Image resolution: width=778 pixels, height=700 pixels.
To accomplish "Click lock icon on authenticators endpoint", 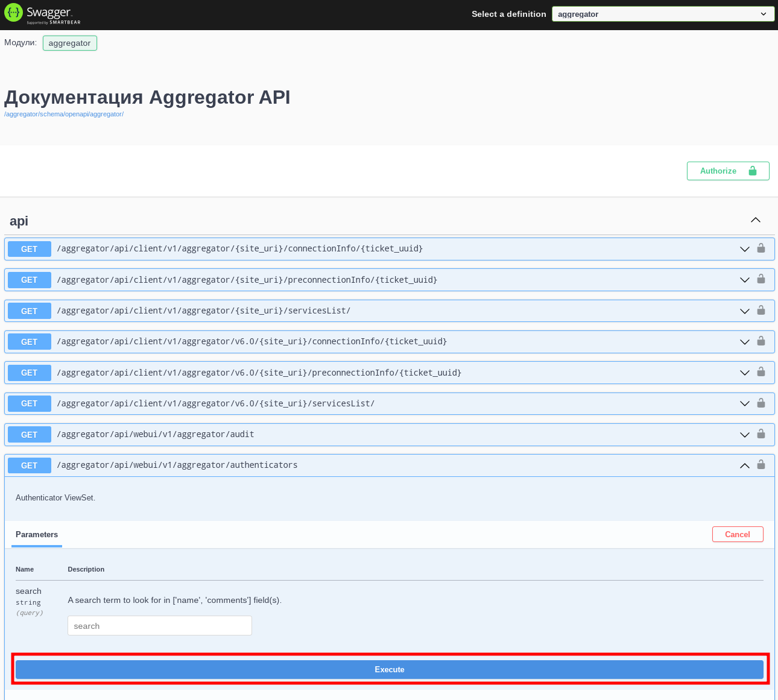I will (761, 465).
